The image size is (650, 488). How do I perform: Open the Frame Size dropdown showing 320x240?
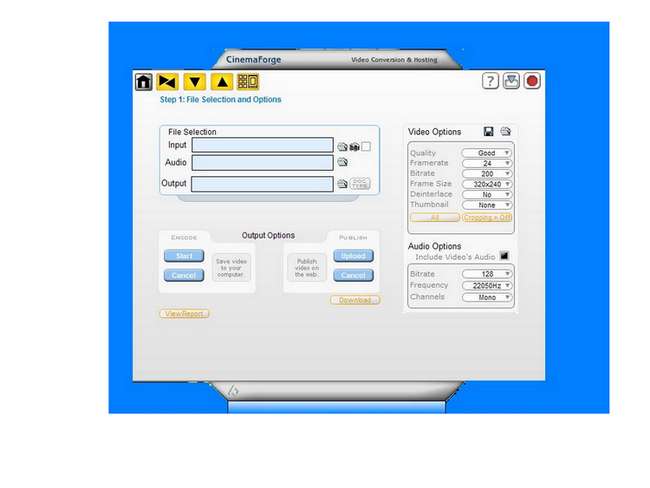click(487, 184)
